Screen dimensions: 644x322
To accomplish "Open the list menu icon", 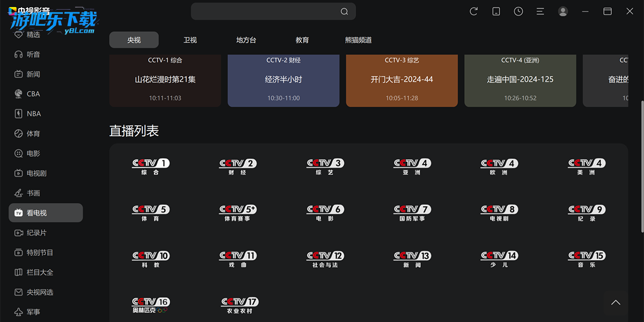I will pyautogui.click(x=540, y=11).
